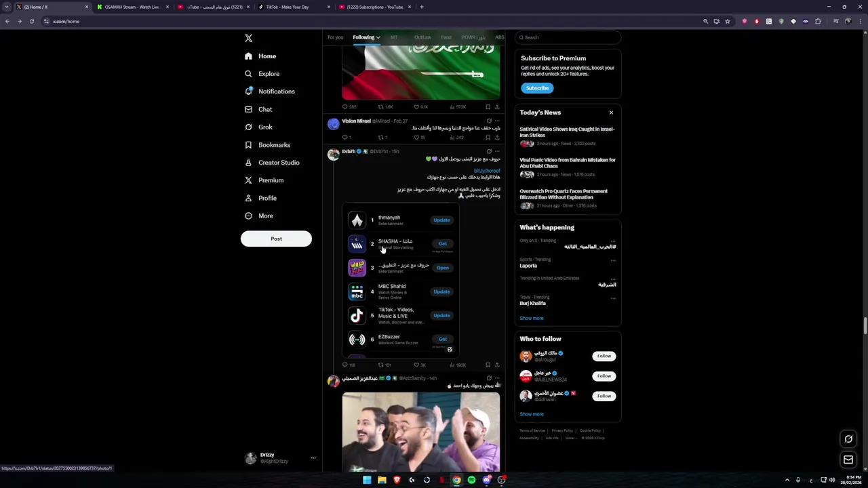
Task: Like the Drb7h post with 3K likes
Action: click(x=416, y=365)
